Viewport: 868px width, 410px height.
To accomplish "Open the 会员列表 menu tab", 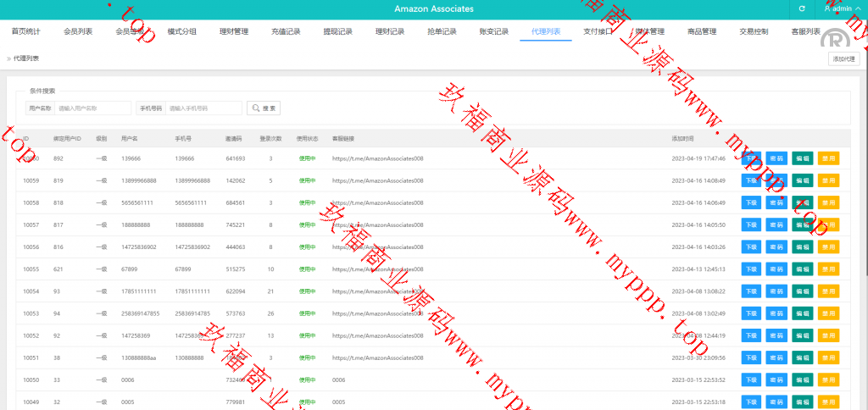I will [78, 32].
